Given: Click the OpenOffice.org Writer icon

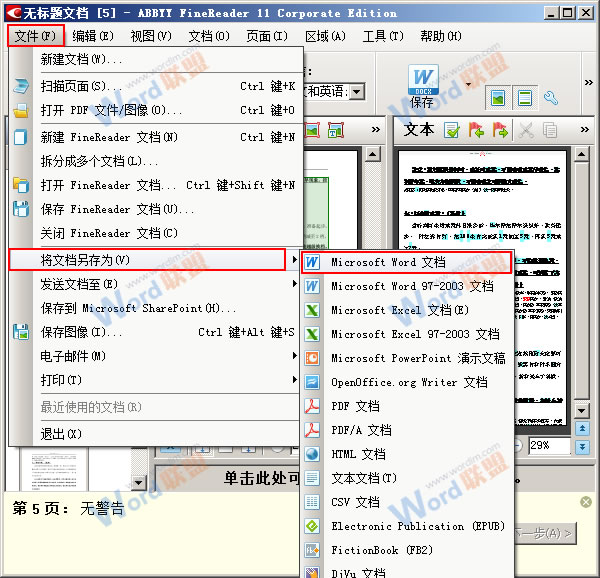Looking at the screenshot, I should 312,382.
